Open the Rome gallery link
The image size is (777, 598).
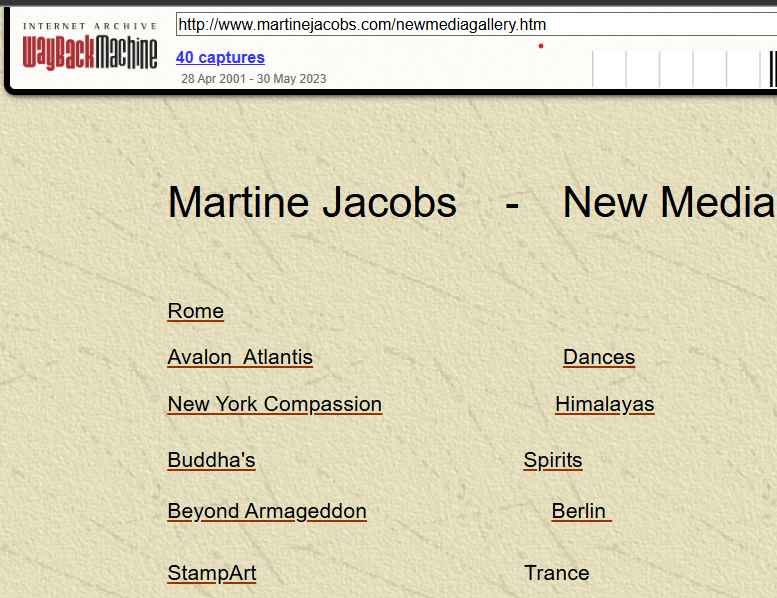click(x=195, y=311)
